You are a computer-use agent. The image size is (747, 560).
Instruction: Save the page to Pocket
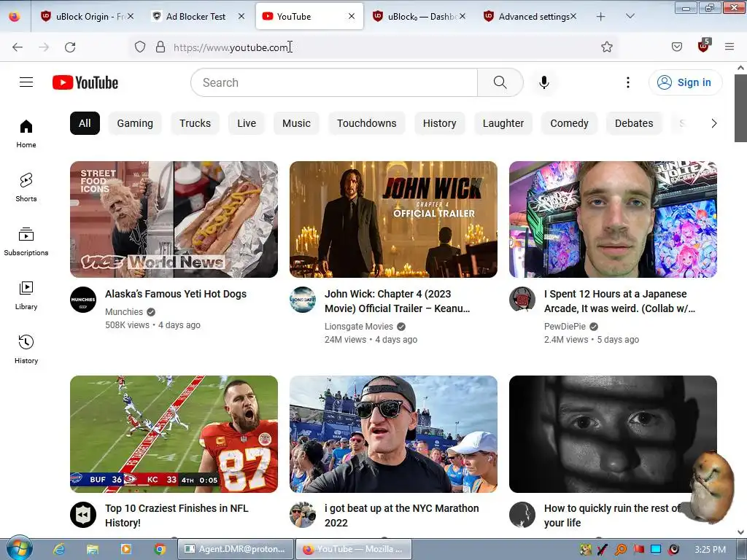676,47
